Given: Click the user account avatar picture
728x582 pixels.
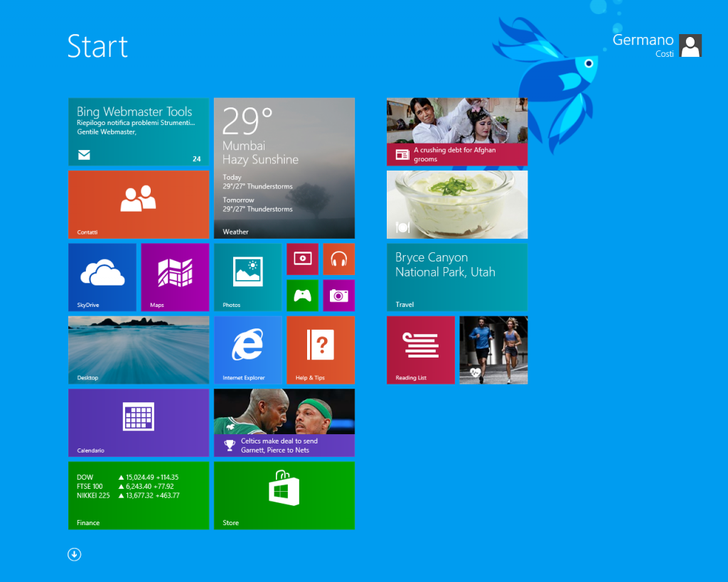Looking at the screenshot, I should pyautogui.click(x=690, y=45).
